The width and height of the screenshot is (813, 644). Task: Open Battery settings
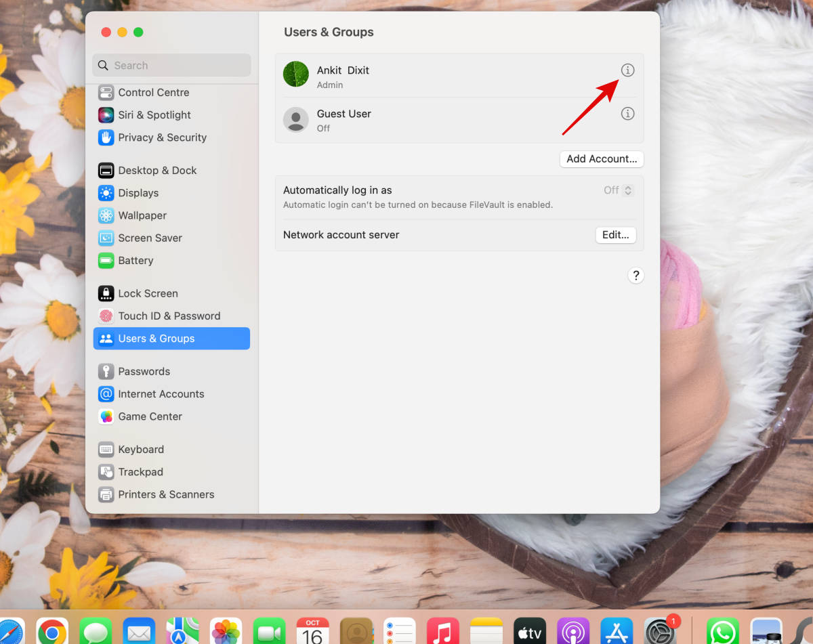pos(135,261)
